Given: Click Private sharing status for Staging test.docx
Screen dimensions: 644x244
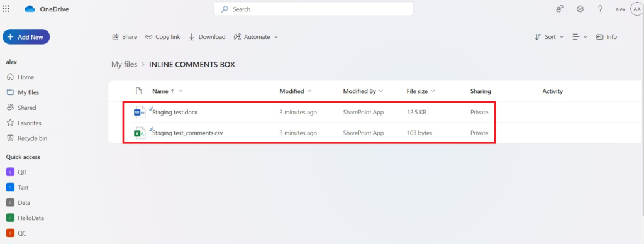Looking at the screenshot, I should click(479, 112).
